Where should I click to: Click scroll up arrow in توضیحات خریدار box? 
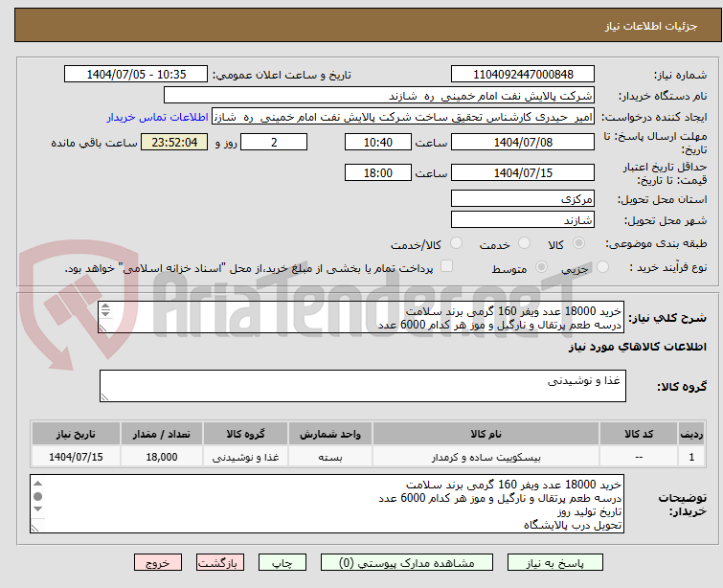(x=37, y=484)
